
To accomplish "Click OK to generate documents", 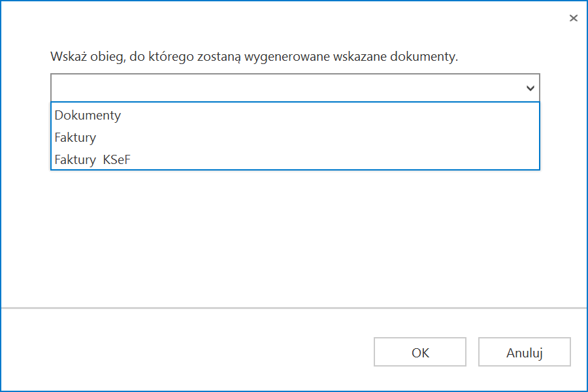I will pos(420,353).
